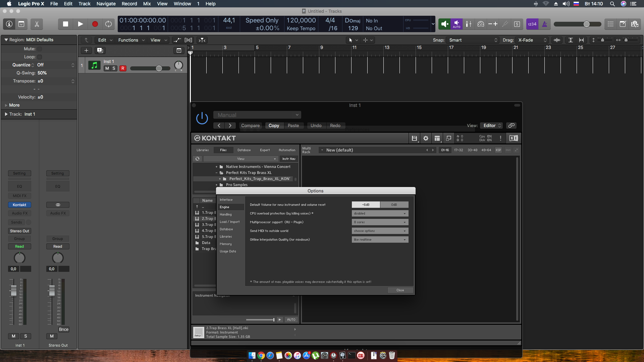644x362 pixels.
Task: Click the Compare button in plugin header
Action: 250,126
